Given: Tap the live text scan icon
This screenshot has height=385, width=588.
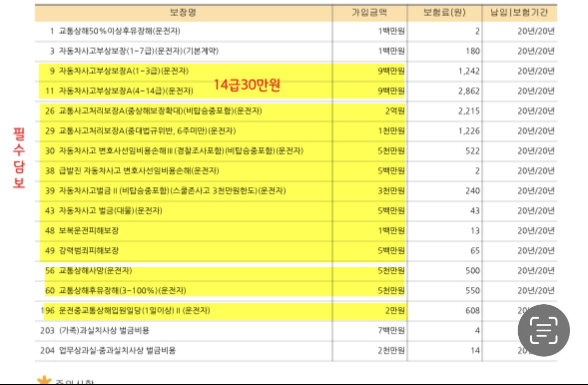Looking at the screenshot, I should [543, 330].
